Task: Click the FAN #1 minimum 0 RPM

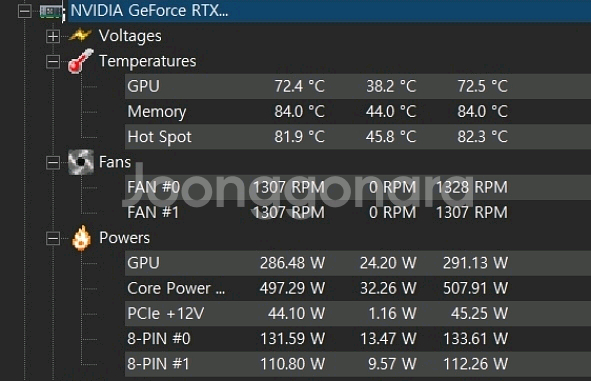Action: point(392,213)
